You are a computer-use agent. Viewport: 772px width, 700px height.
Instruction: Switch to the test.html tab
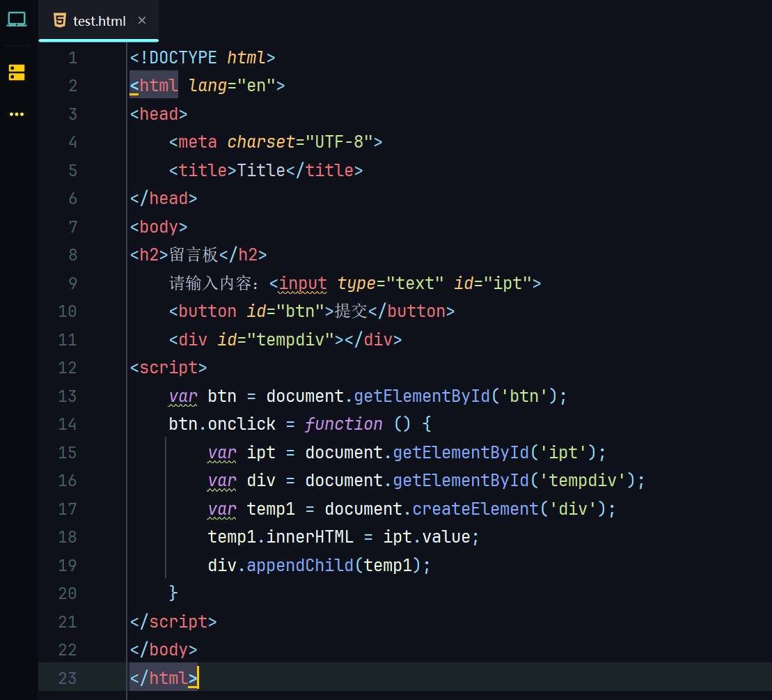pos(99,21)
